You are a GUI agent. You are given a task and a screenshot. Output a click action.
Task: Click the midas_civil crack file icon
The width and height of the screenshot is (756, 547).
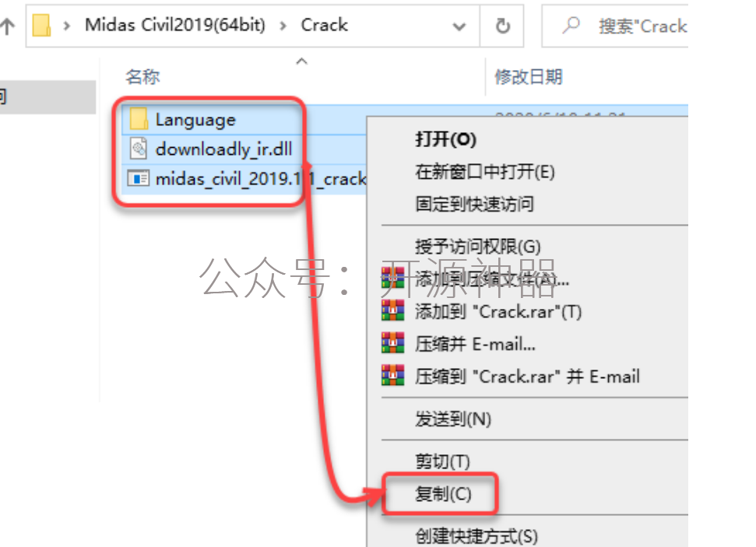pos(139,179)
